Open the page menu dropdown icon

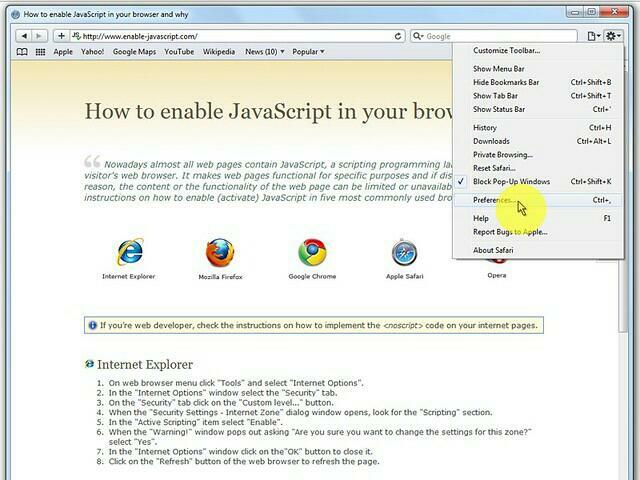pos(594,36)
